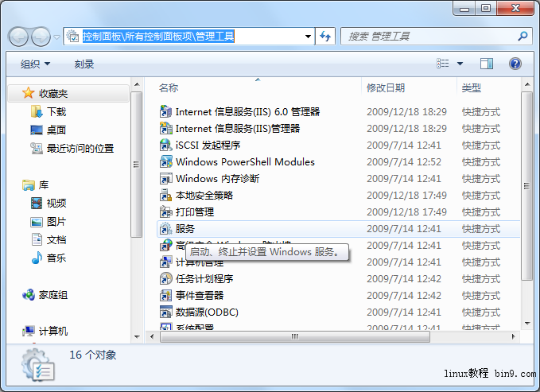Click the 家庭组 icon
This screenshot has width=540, height=392.
29,295
